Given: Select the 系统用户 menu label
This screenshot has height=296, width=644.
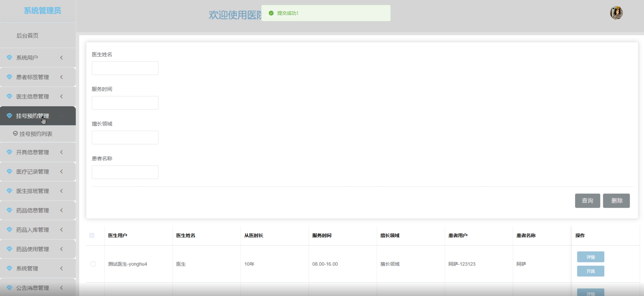Looking at the screenshot, I should 27,58.
